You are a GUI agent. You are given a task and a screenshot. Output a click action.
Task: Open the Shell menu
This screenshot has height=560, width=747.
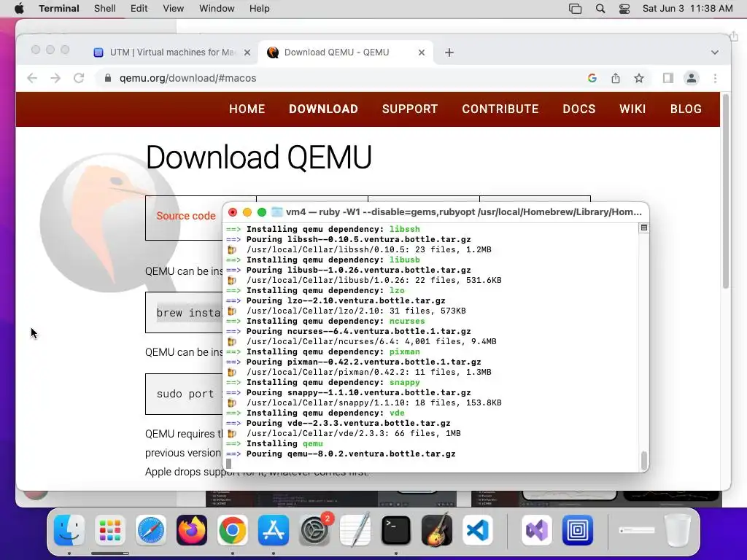[105, 9]
